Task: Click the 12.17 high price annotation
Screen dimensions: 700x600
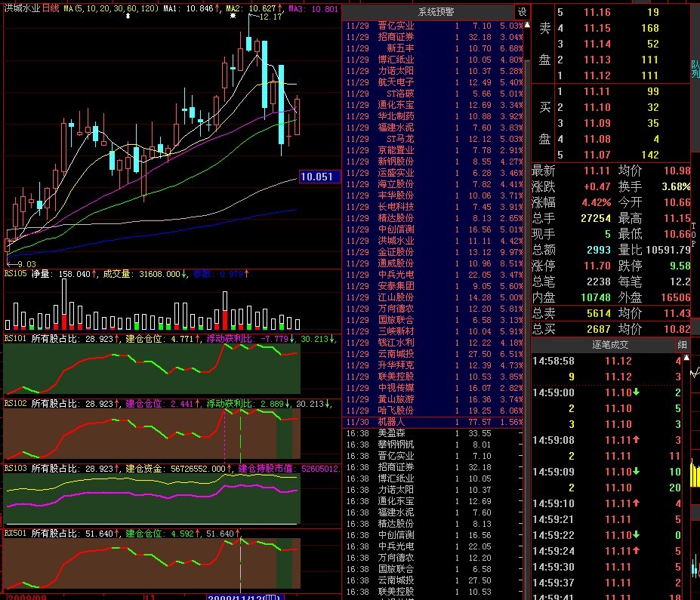Action: [x=270, y=17]
